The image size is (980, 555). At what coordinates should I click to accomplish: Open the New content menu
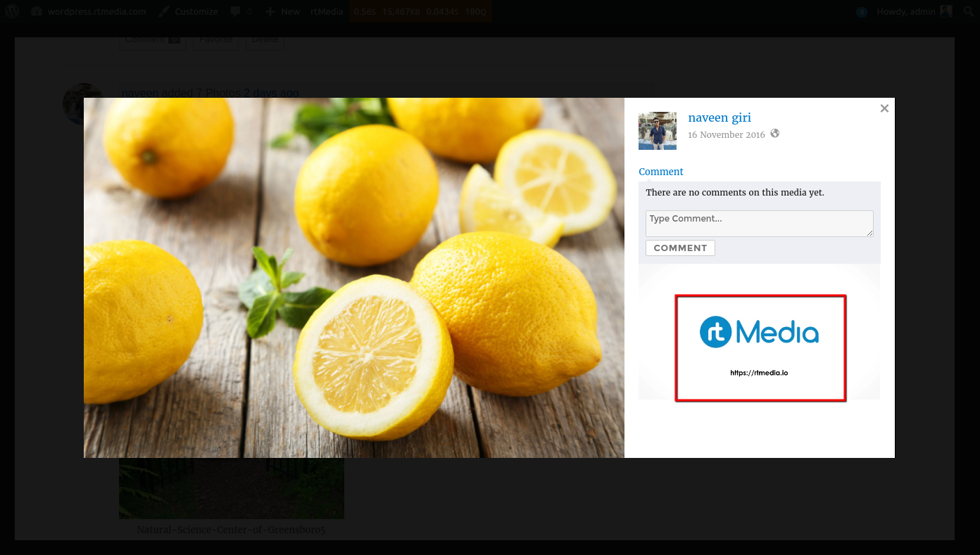(282, 11)
